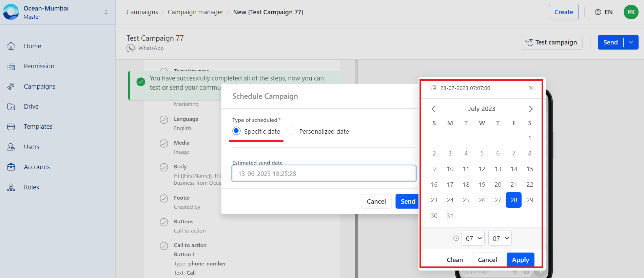The width and height of the screenshot is (644, 278).
Task: Click Send in Schedule Campaign dialog
Action: tap(407, 201)
